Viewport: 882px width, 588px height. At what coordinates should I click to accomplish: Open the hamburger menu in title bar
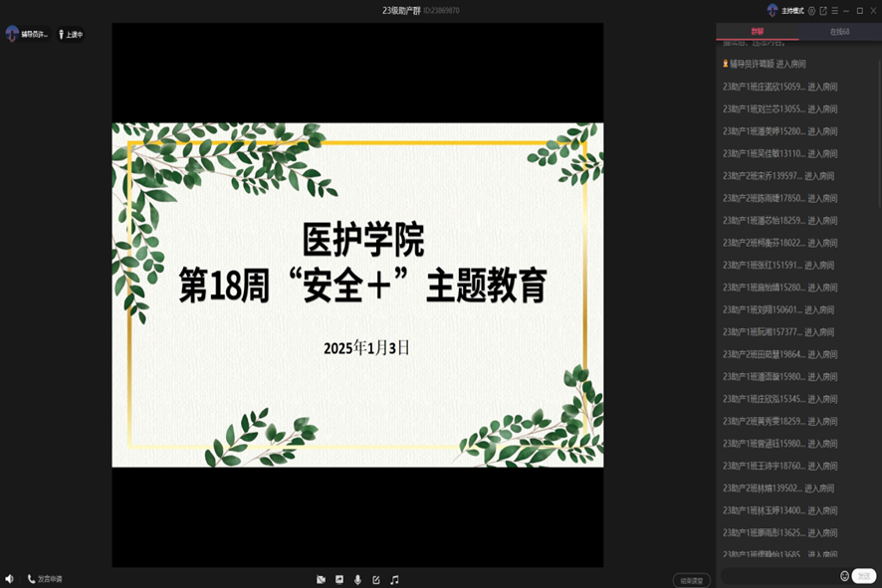pos(835,11)
